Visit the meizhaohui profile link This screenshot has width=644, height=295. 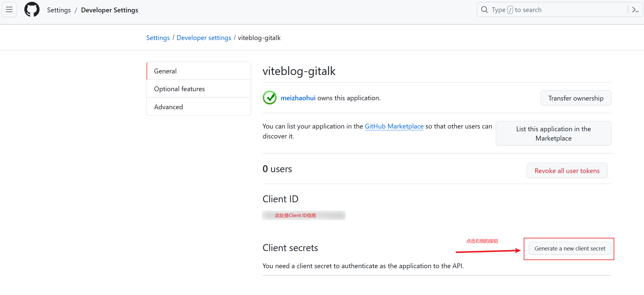(x=298, y=98)
